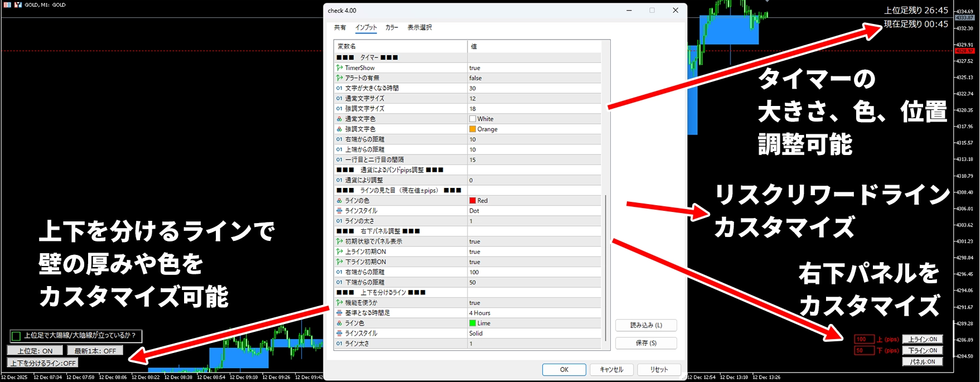980x382 pixels.
Task: Click the Orange swatch for 強調文字色
Action: tap(472, 129)
